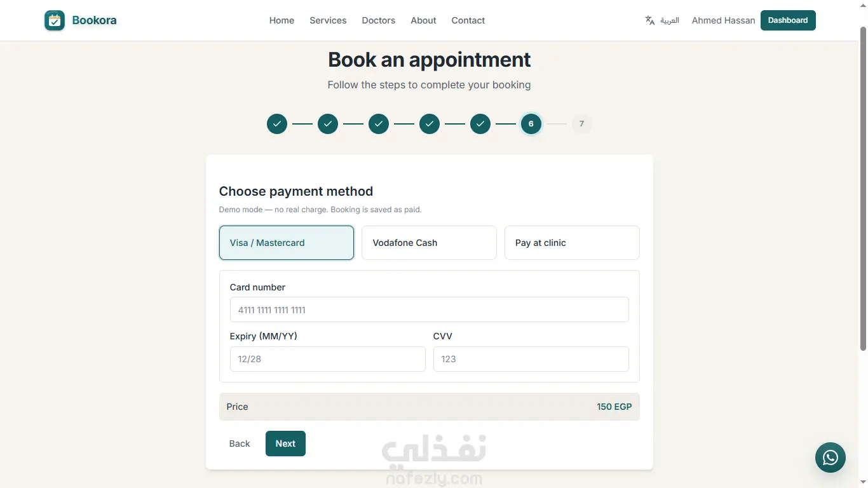
Task: Switch language to العربية
Action: (x=670, y=20)
